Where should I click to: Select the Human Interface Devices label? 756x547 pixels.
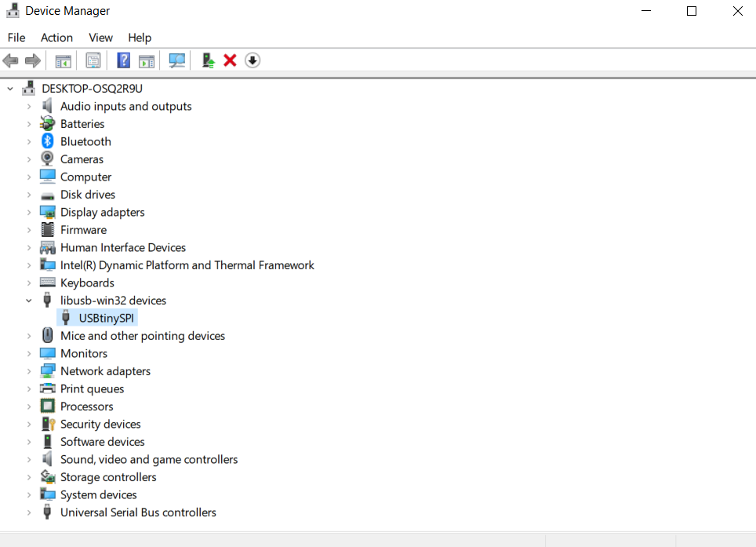[123, 247]
